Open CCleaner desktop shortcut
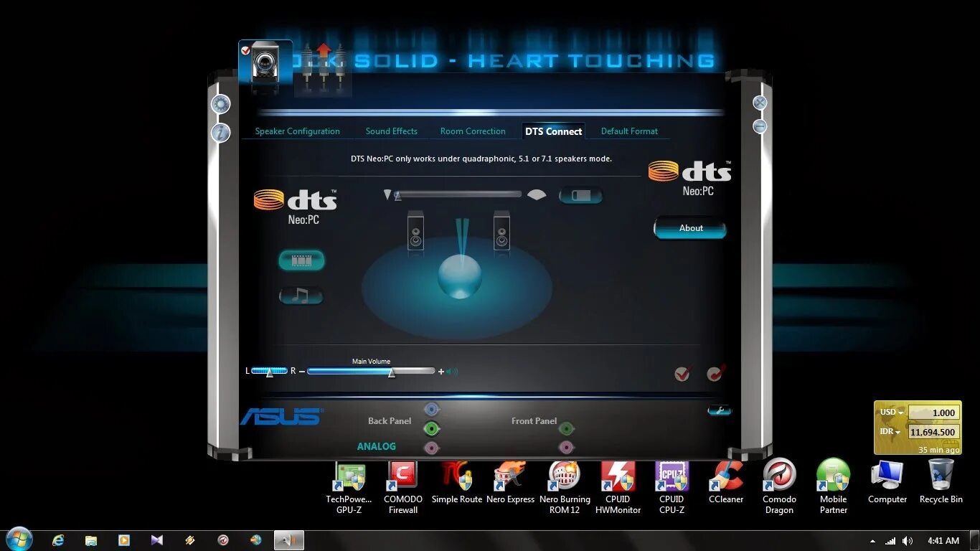 [x=726, y=483]
